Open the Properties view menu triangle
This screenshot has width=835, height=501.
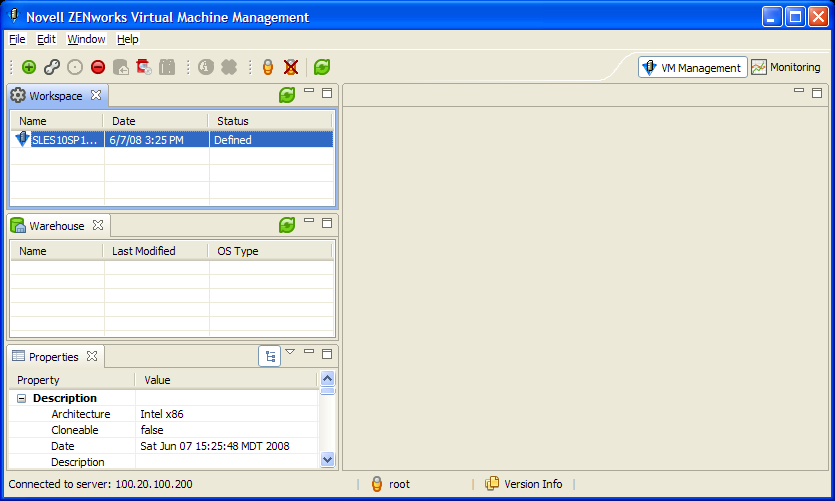coord(290,351)
